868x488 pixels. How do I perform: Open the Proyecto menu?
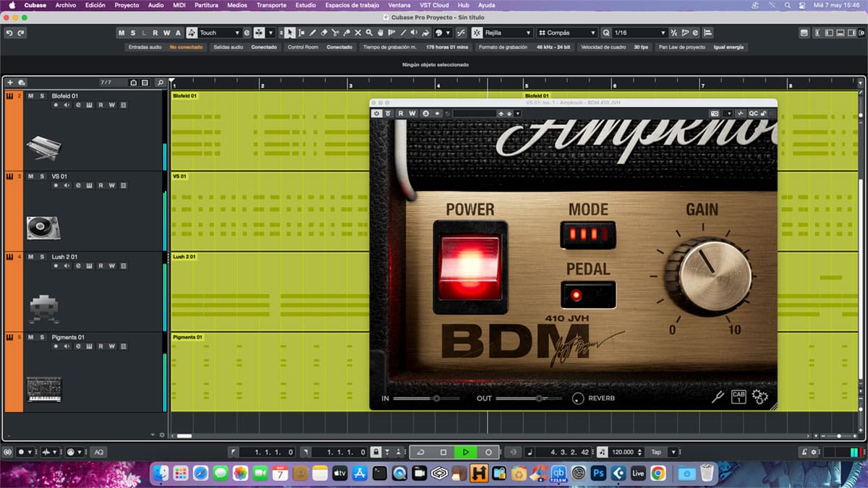(x=127, y=5)
